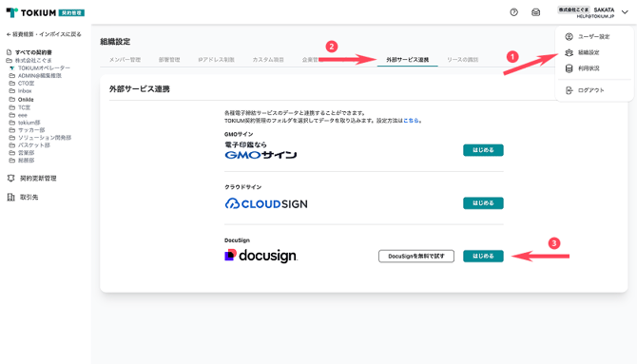Click the people group icon beside 組織設定
This screenshot has width=637, height=364.
point(569,52)
